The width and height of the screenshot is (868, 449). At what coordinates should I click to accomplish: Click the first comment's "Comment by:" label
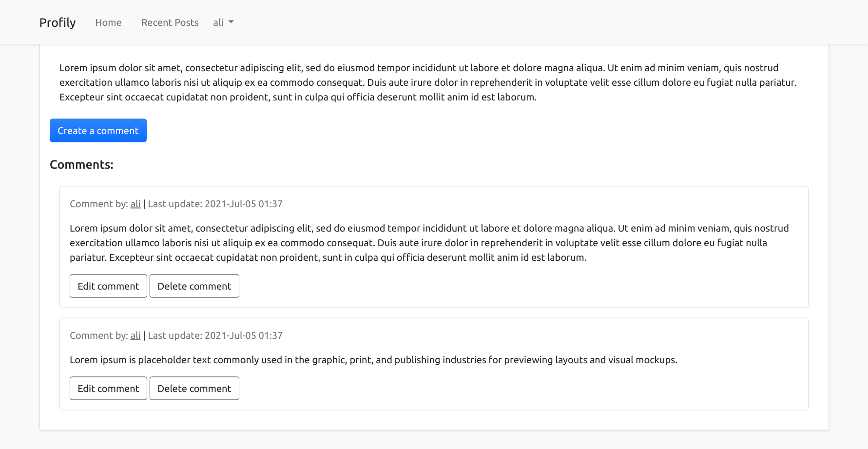tap(99, 204)
